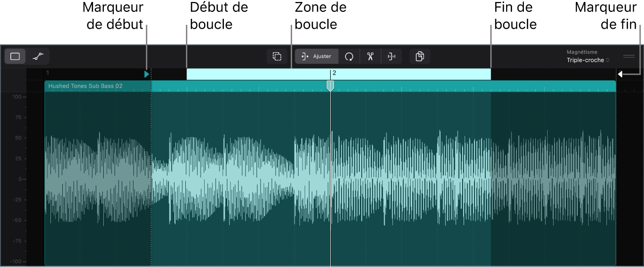Click the -100 amplitude scale value
Viewport: 644px width, 267px height.
(15, 262)
